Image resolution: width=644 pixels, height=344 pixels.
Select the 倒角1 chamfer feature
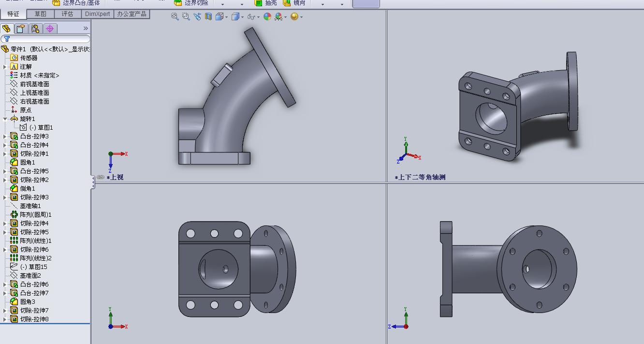click(x=23, y=188)
